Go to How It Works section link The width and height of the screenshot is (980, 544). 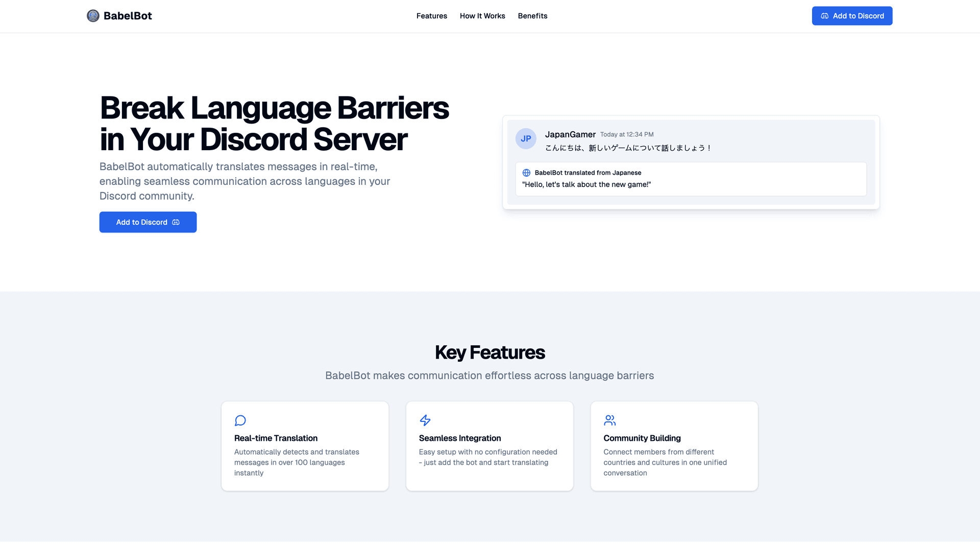(482, 16)
